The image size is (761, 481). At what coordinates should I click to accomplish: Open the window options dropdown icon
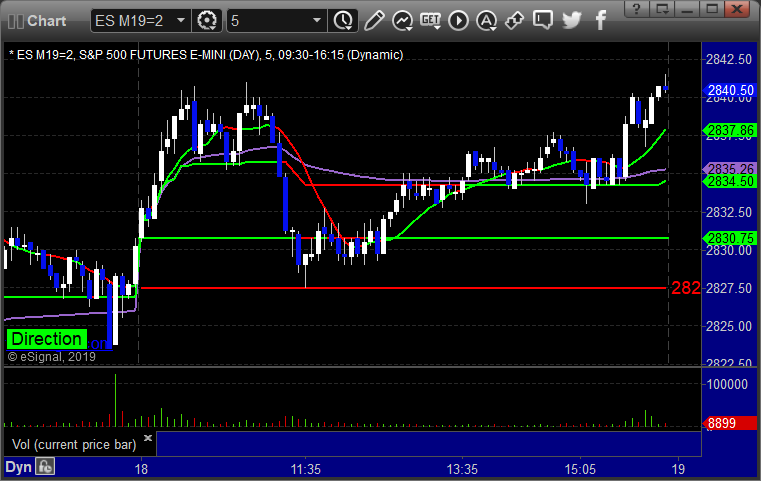[662, 8]
